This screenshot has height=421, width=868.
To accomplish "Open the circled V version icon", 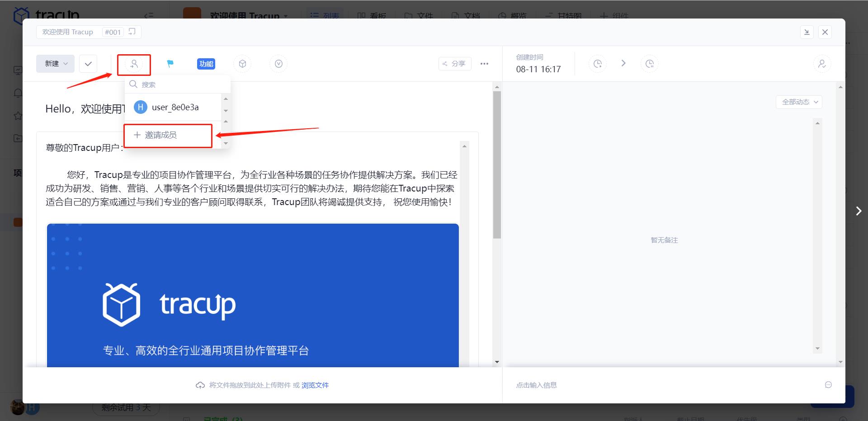I will (278, 64).
